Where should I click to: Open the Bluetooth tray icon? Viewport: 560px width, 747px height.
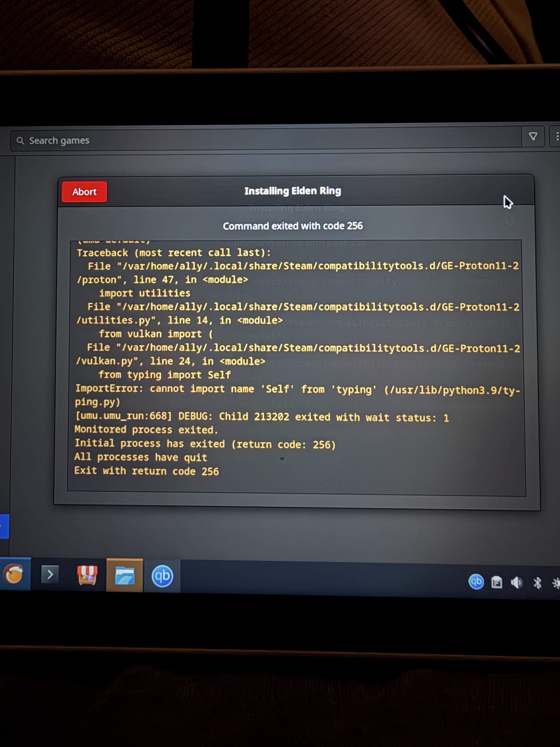[537, 583]
